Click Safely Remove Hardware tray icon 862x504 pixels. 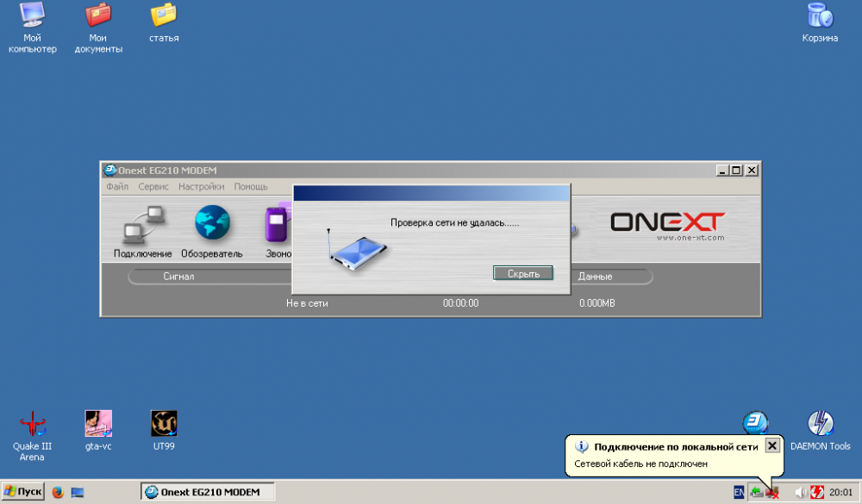(757, 493)
